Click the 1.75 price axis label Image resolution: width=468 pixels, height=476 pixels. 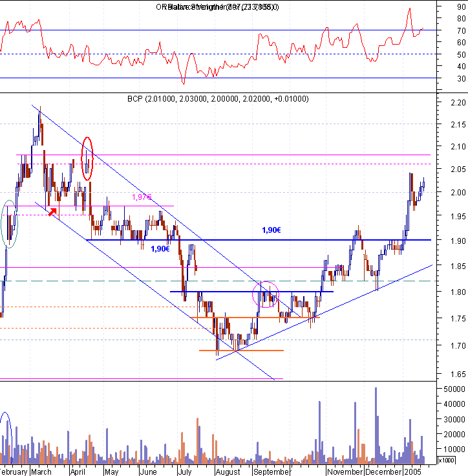(458, 319)
